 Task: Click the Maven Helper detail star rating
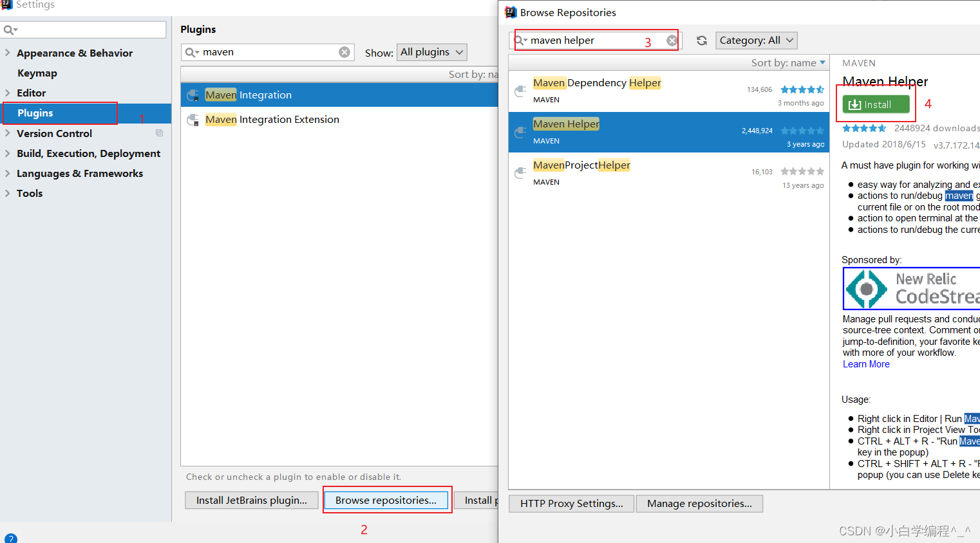864,128
